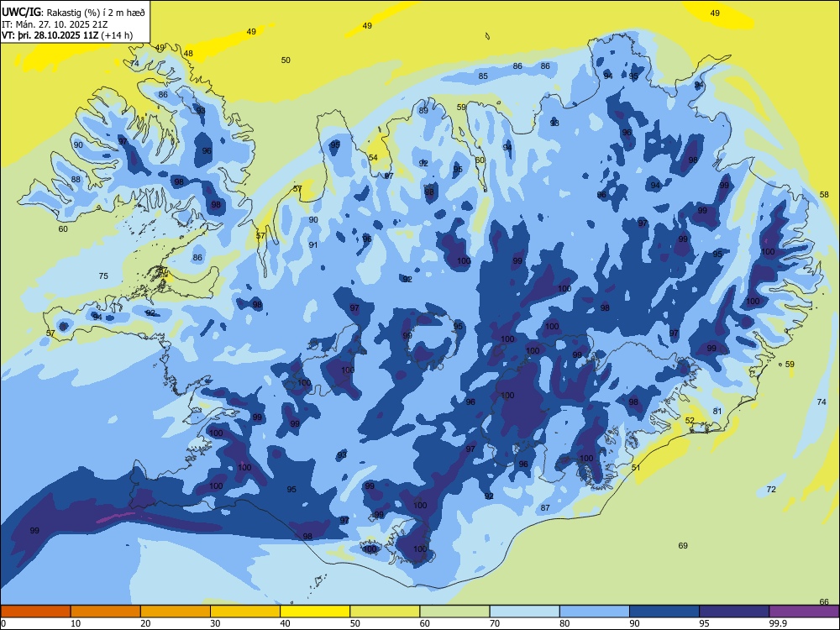Click the map value '51' on the southeast coast

(x=636, y=468)
